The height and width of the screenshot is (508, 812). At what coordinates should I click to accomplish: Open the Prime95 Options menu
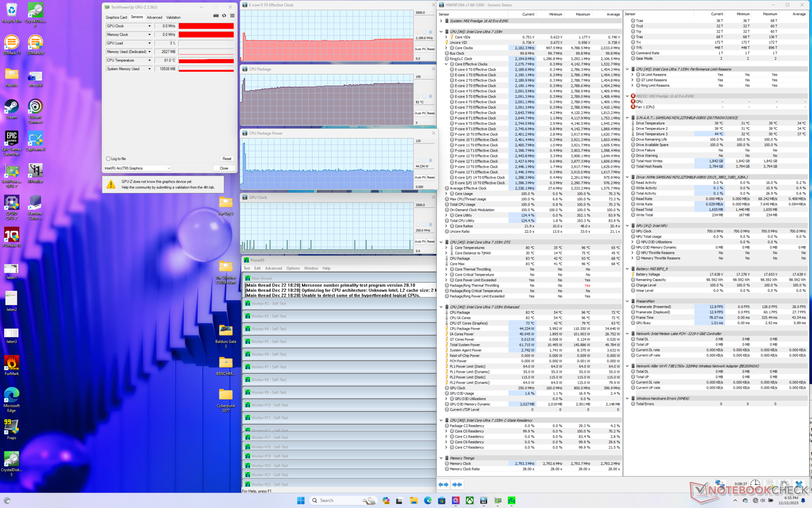pyautogui.click(x=293, y=268)
